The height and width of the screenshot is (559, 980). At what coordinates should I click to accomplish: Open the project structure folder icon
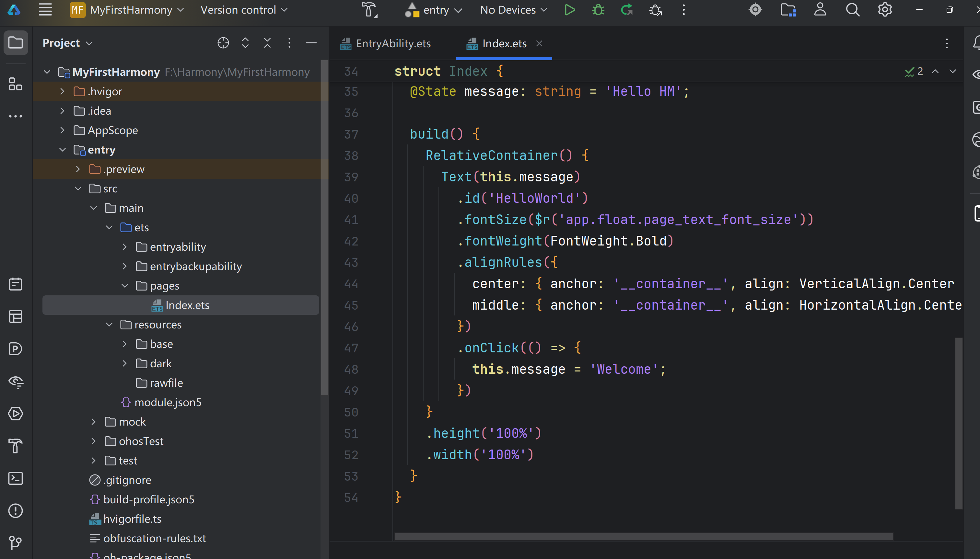[x=788, y=10]
